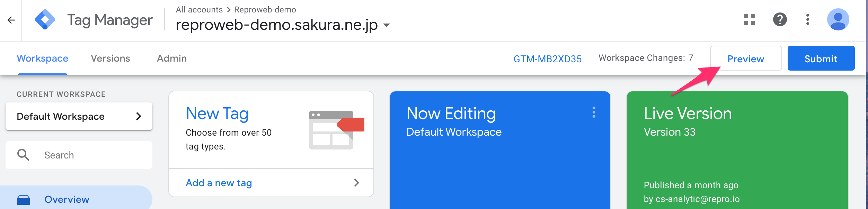868x209 pixels.
Task: Click Choose from over 50 tag types text
Action: tap(229, 139)
